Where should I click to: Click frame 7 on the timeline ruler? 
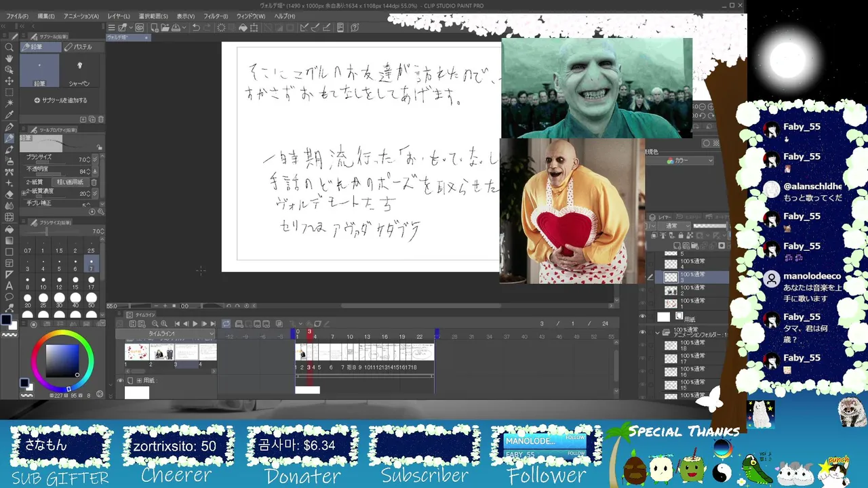332,336
